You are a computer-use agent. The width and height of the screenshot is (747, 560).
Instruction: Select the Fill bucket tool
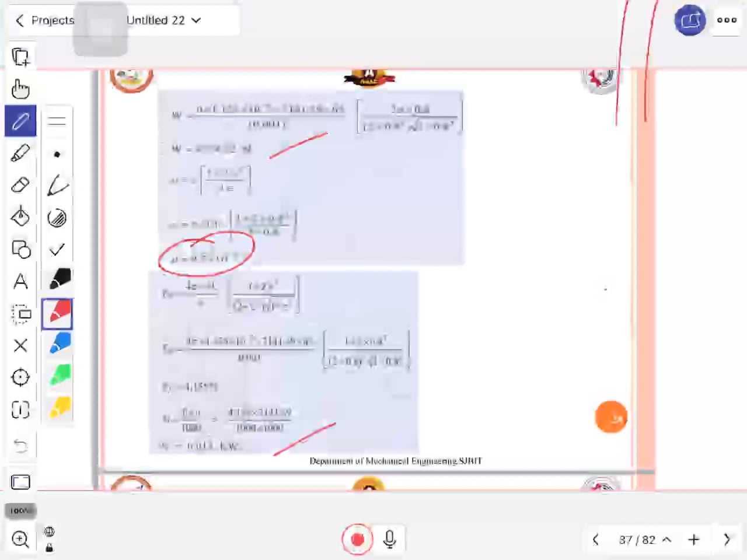coord(20,217)
